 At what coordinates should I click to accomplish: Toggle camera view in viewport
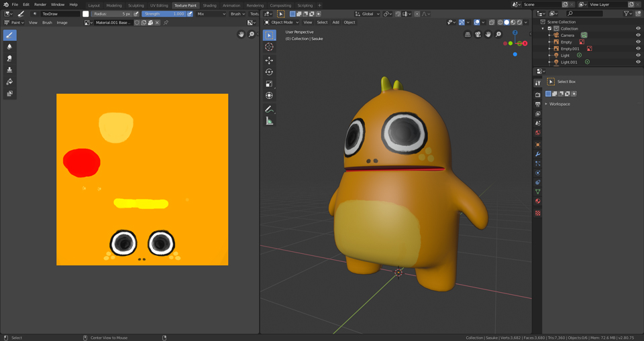pyautogui.click(x=478, y=34)
